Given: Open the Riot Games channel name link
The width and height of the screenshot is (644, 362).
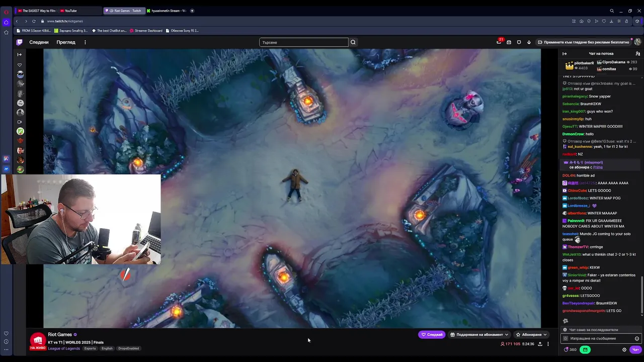Looking at the screenshot, I should 60,334.
